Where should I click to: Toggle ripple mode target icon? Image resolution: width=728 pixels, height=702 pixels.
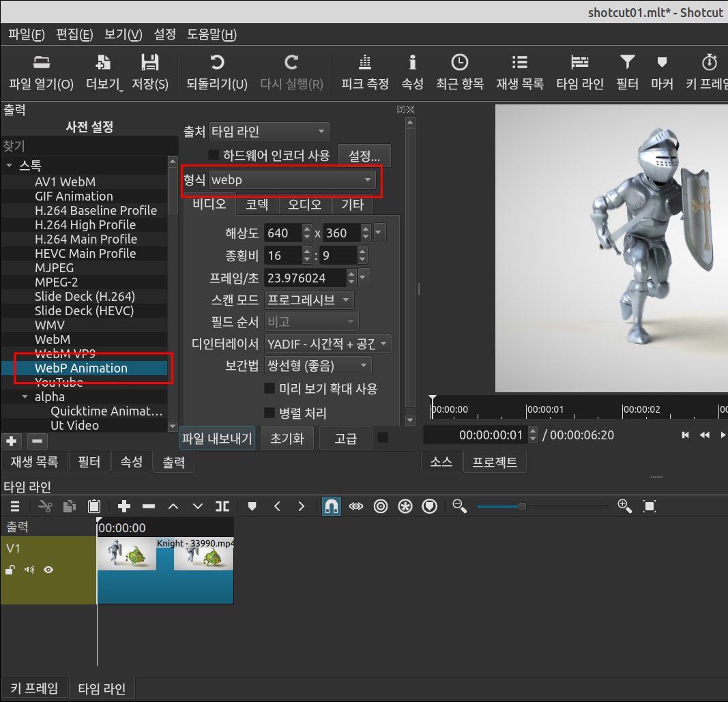click(381, 506)
